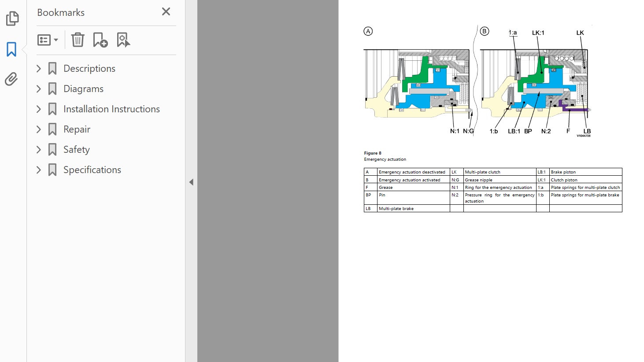
Task: Go to the Specifications bookmark
Action: (x=92, y=170)
